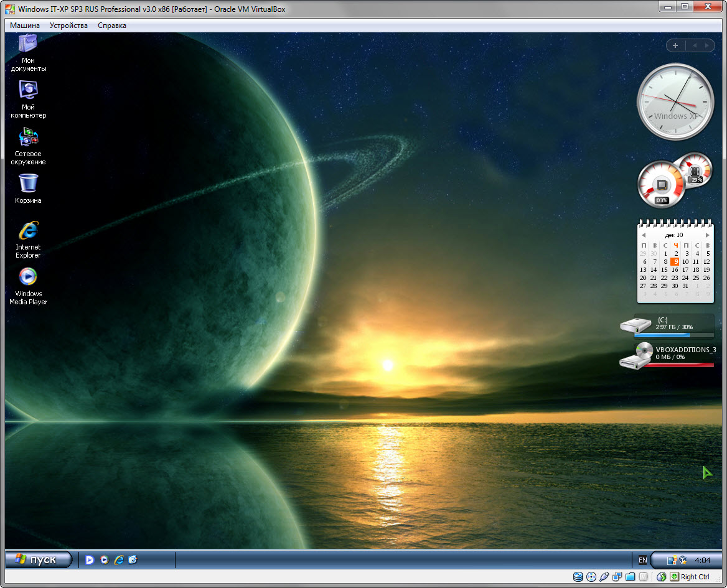Click the 'дек 10' calendar month label
The height and width of the screenshot is (588, 727).
pos(674,235)
